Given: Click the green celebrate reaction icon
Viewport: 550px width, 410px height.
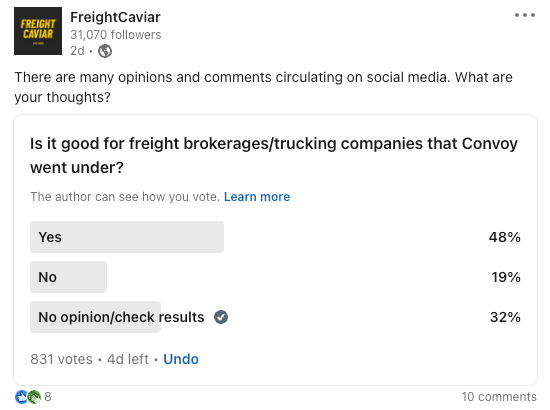Looking at the screenshot, I should pos(34,397).
